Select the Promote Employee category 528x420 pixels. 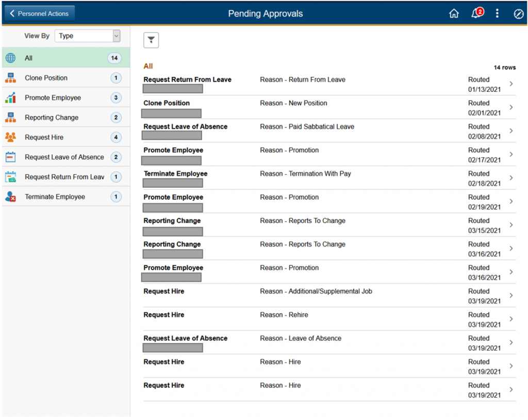pyautogui.click(x=66, y=98)
